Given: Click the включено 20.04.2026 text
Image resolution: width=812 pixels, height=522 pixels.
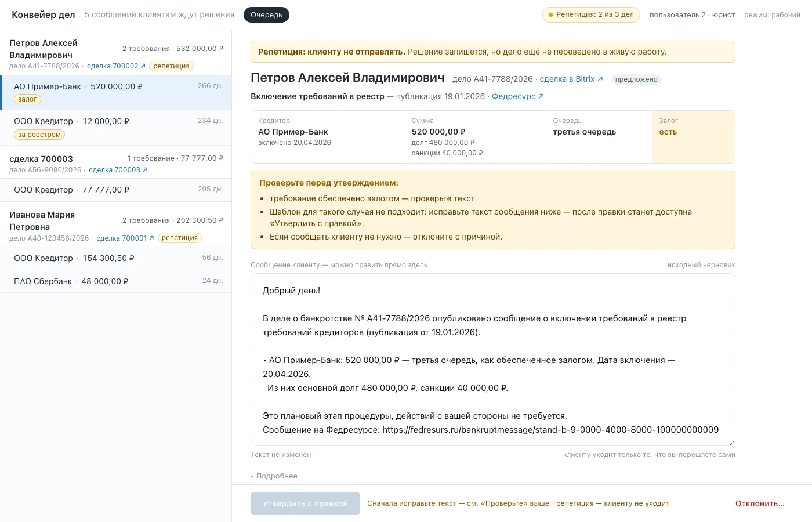Looking at the screenshot, I should (295, 143).
